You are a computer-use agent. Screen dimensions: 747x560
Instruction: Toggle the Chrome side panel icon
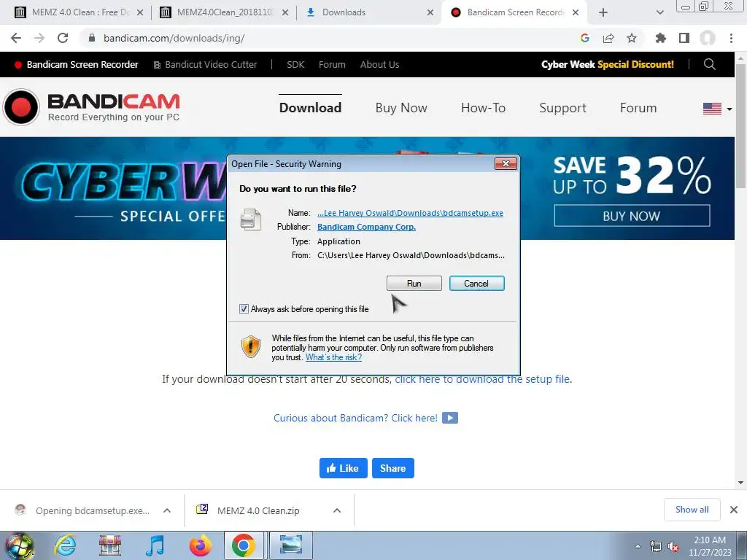pos(684,38)
